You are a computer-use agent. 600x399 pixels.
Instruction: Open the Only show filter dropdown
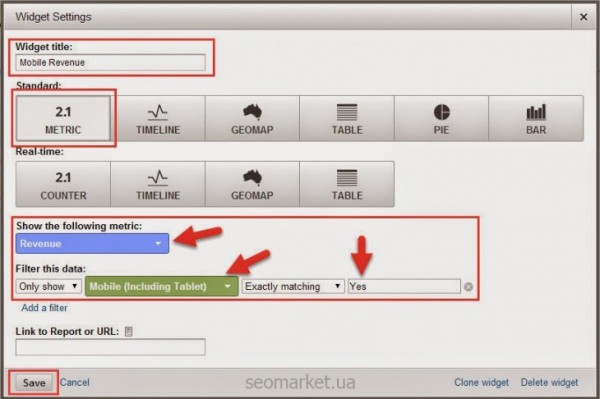pos(49,286)
